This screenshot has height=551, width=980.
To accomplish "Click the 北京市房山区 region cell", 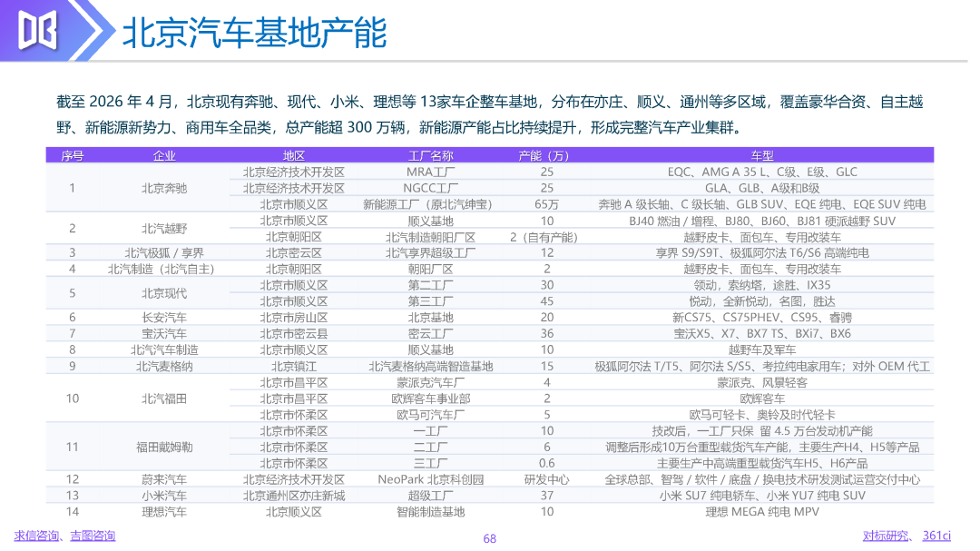I will tap(294, 318).
